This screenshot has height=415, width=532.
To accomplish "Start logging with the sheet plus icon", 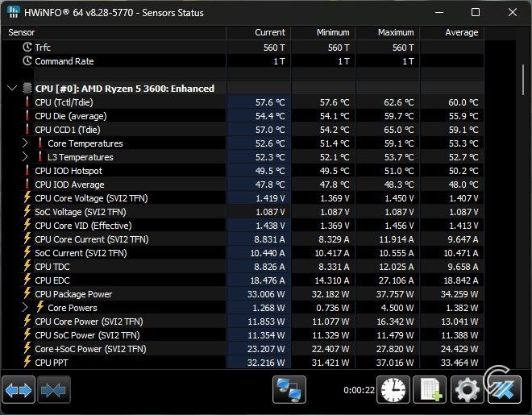I will (430, 389).
